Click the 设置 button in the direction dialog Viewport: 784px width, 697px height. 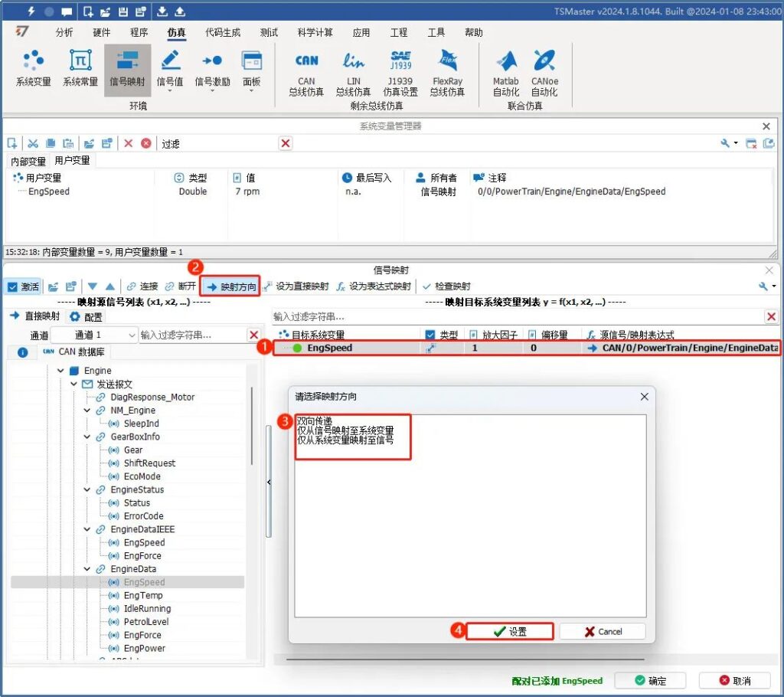pos(510,631)
